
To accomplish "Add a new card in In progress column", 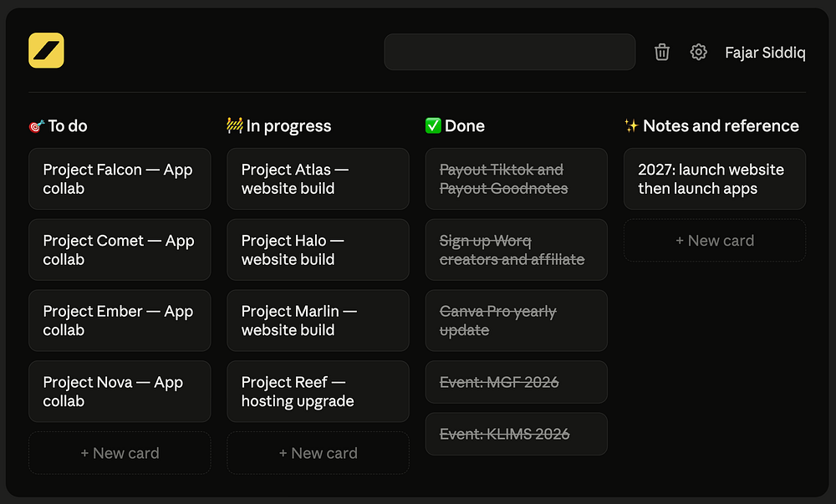I will [319, 453].
